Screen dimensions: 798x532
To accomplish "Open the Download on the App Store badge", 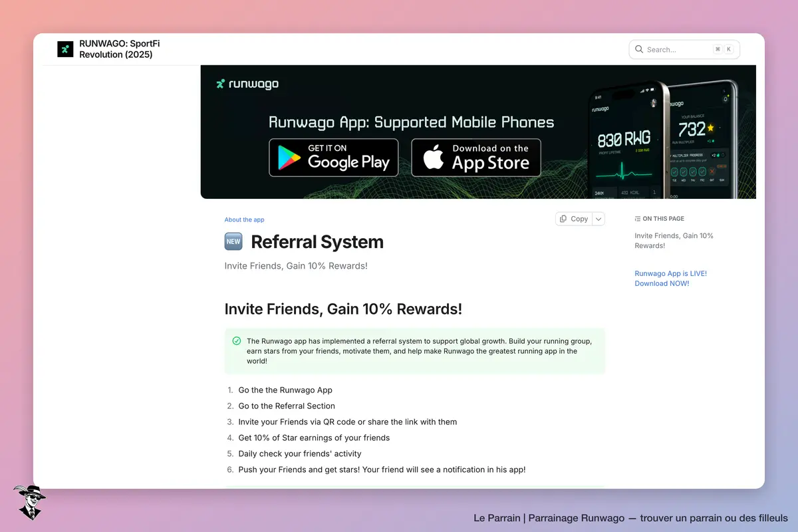I will tap(476, 158).
